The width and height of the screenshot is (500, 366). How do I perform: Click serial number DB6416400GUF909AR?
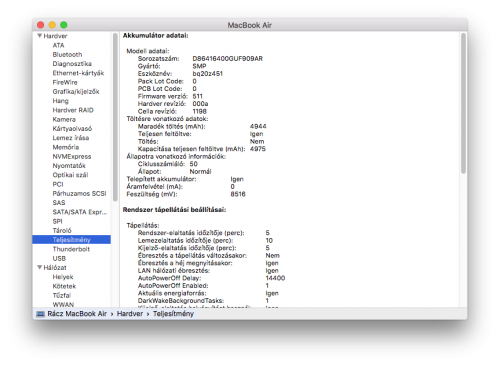(x=228, y=59)
